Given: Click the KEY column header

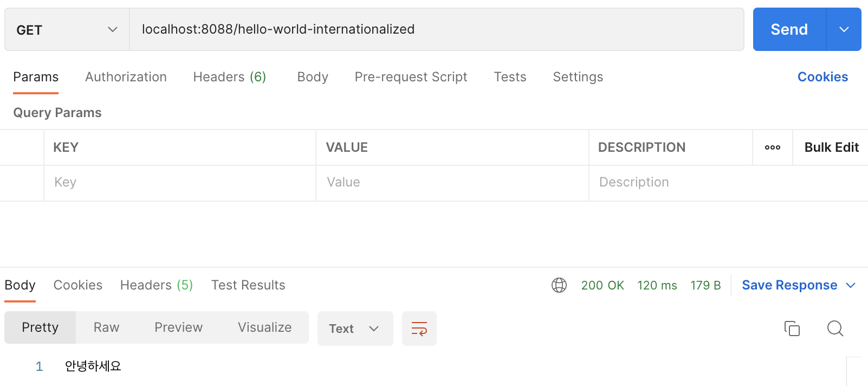Looking at the screenshot, I should click(x=66, y=147).
